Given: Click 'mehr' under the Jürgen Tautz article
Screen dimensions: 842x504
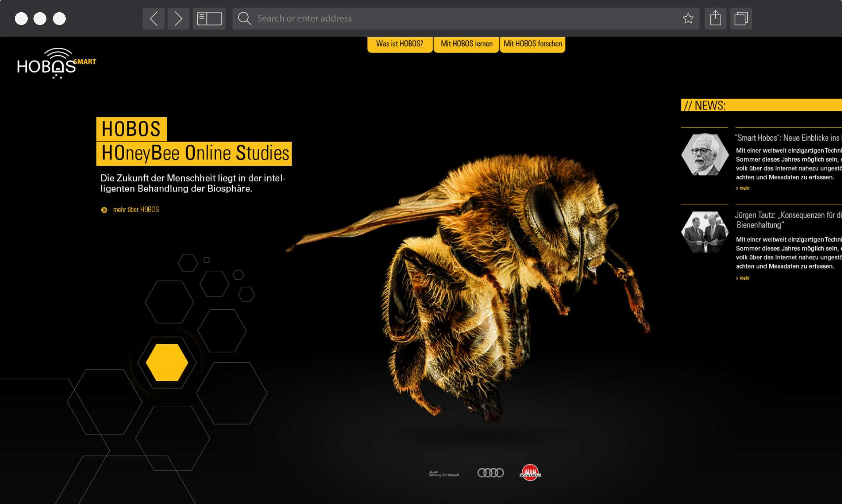Looking at the screenshot, I should (743, 278).
